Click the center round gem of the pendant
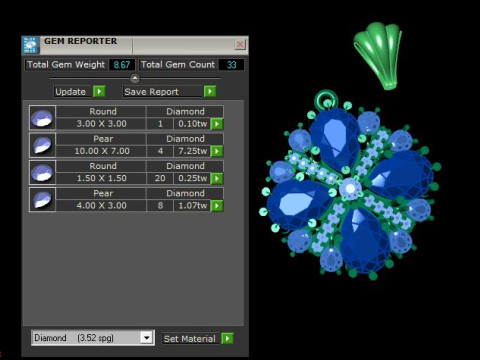Viewport: 480px width, 360px height. click(350, 189)
